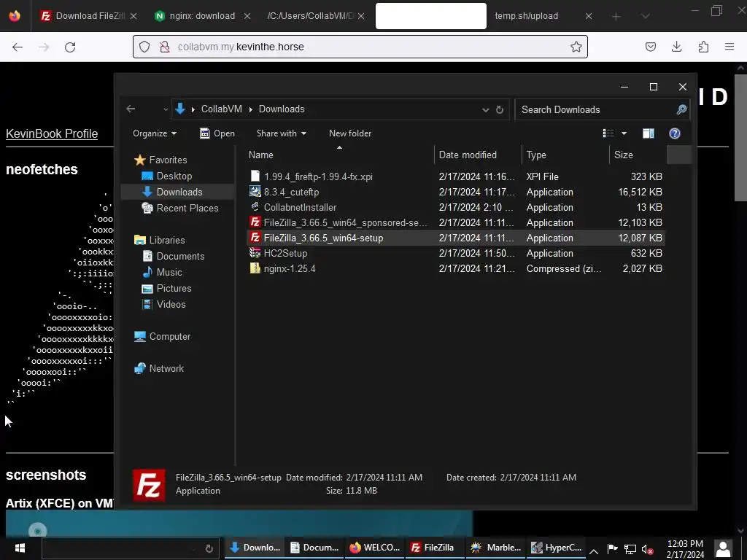
Task: Click the Open button in Explorer toolbar
Action: click(x=217, y=133)
